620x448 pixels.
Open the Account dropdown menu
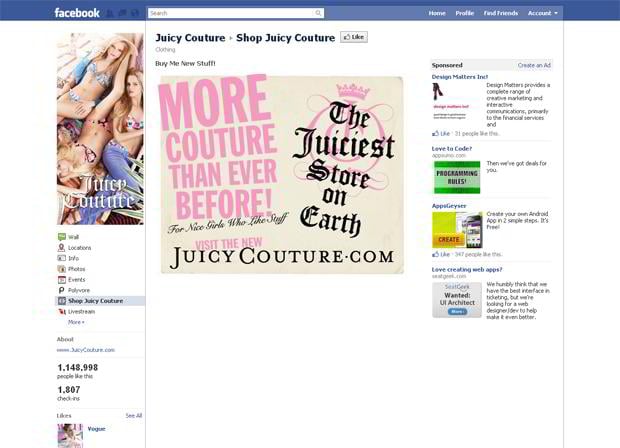(541, 13)
